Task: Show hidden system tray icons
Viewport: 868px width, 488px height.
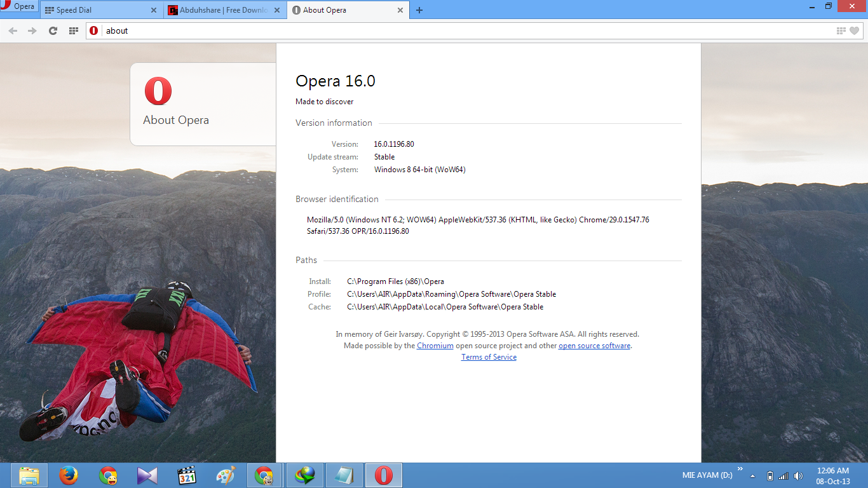Action: click(753, 476)
